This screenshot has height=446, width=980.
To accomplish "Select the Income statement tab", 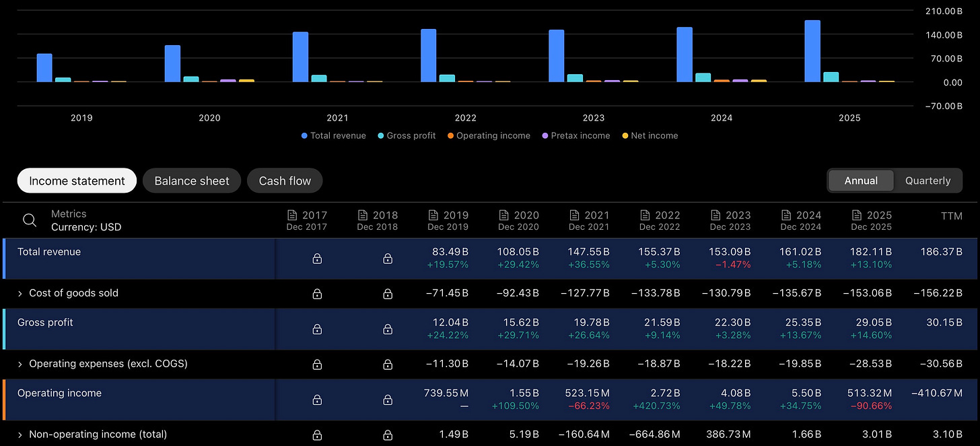I will pos(77,181).
